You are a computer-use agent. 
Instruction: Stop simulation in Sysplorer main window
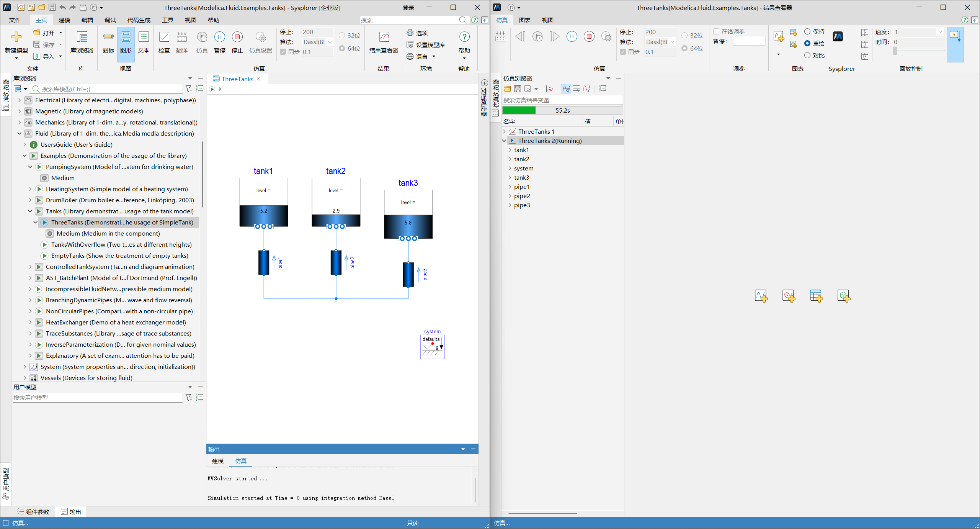[x=237, y=37]
